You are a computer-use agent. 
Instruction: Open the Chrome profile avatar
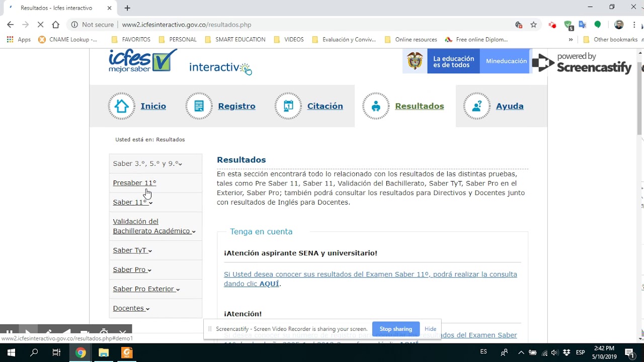click(619, 25)
